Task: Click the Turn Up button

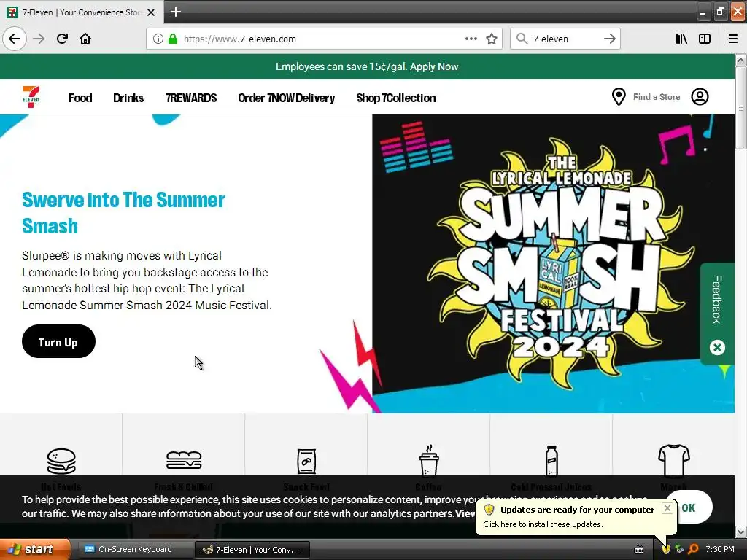Action: click(58, 341)
